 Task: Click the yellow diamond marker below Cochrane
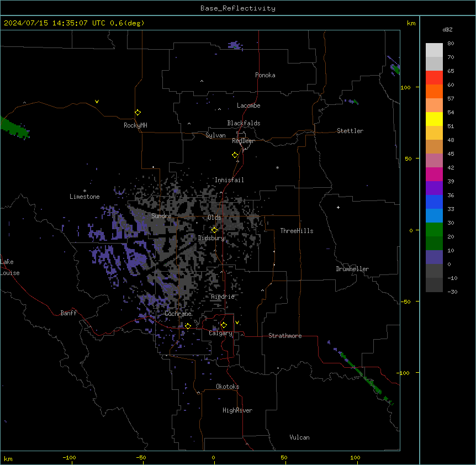188,326
